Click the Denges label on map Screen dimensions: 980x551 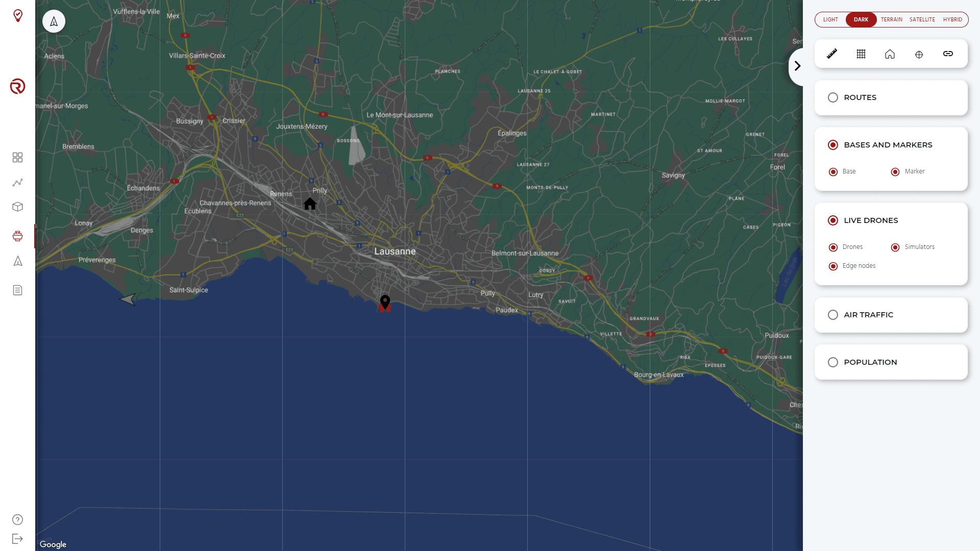point(142,230)
